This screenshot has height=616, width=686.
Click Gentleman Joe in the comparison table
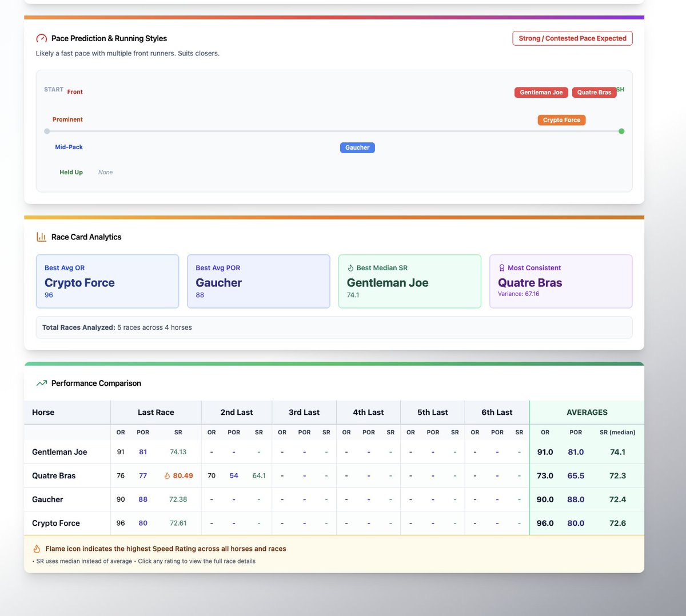coord(59,451)
